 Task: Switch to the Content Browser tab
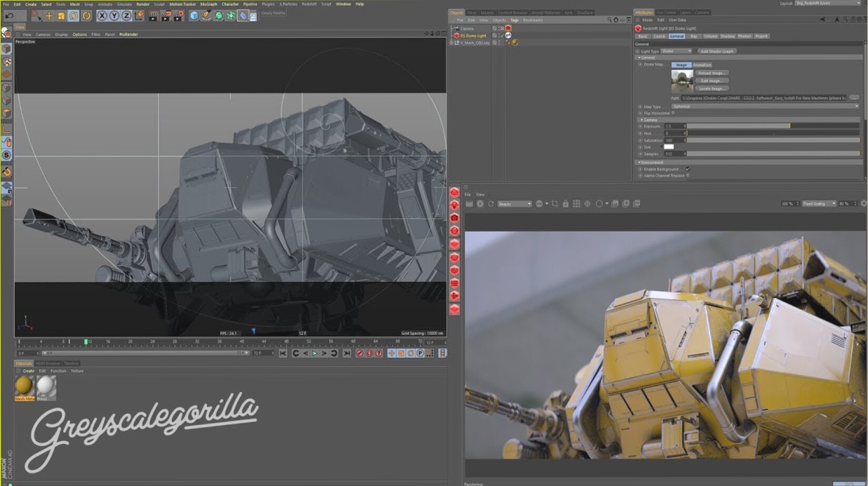(x=512, y=13)
